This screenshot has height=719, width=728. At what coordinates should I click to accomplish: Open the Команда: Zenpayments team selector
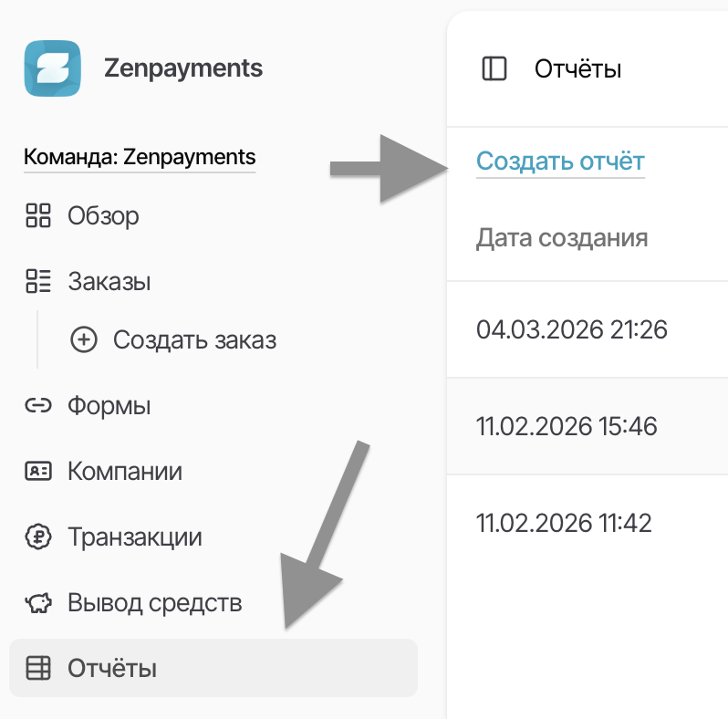click(140, 157)
